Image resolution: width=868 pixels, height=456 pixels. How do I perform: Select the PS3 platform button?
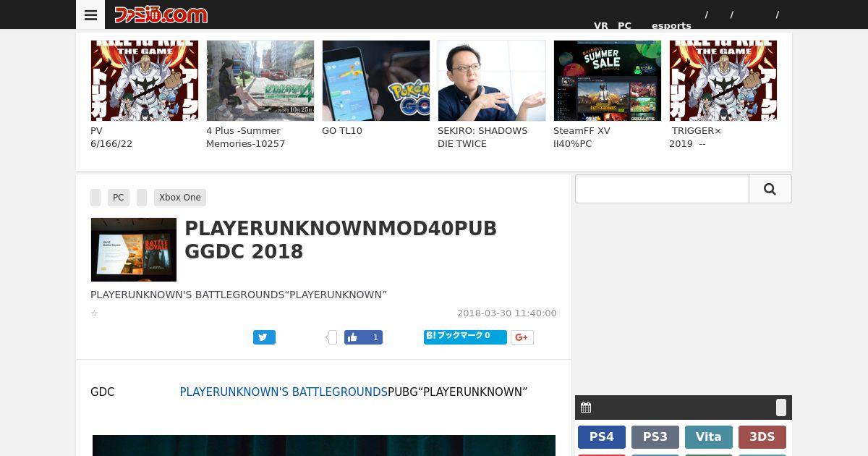(655, 437)
